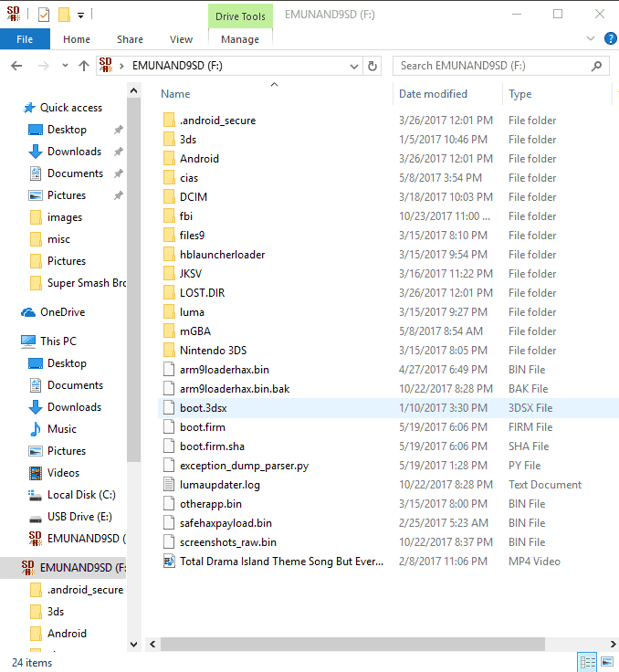
Task: Open the Customize Quick Access Toolbar dropdown
Action: 80,16
